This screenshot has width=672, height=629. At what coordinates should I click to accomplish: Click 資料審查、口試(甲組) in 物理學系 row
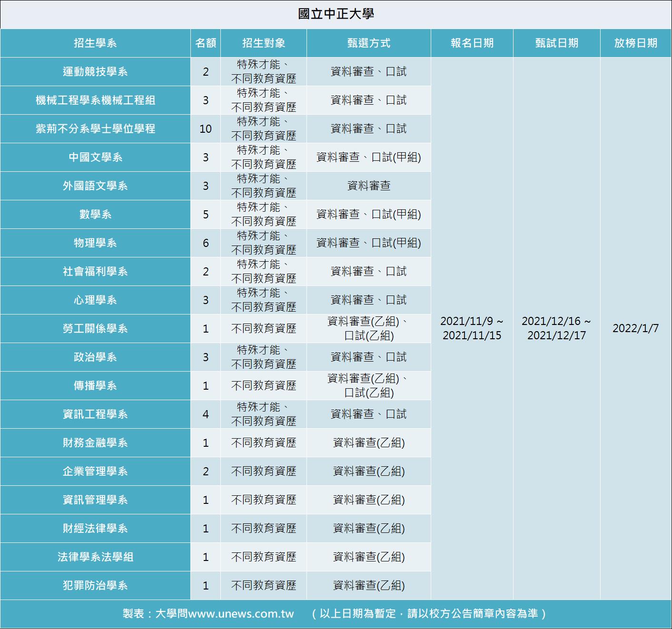point(369,243)
